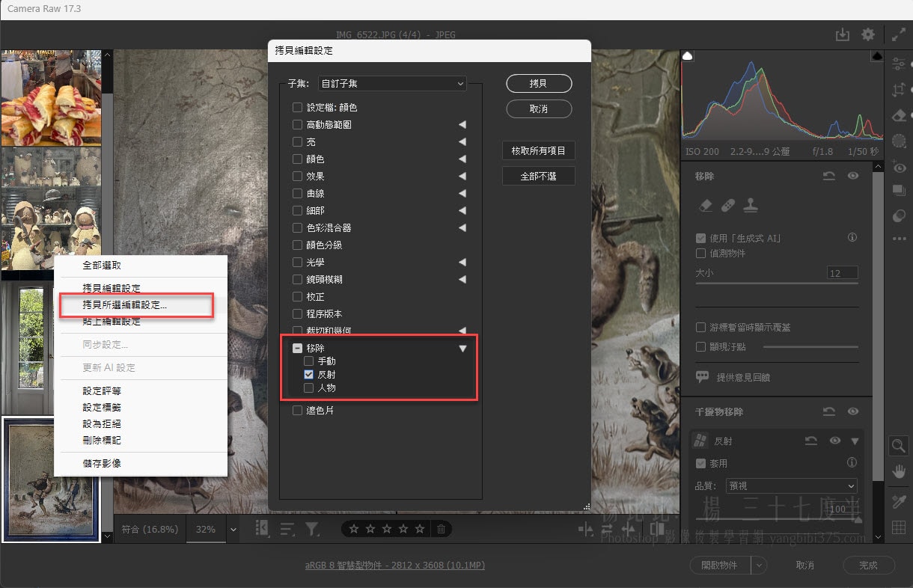913x588 pixels.
Task: Click the filmstrip filter funnel icon
Action: (312, 529)
